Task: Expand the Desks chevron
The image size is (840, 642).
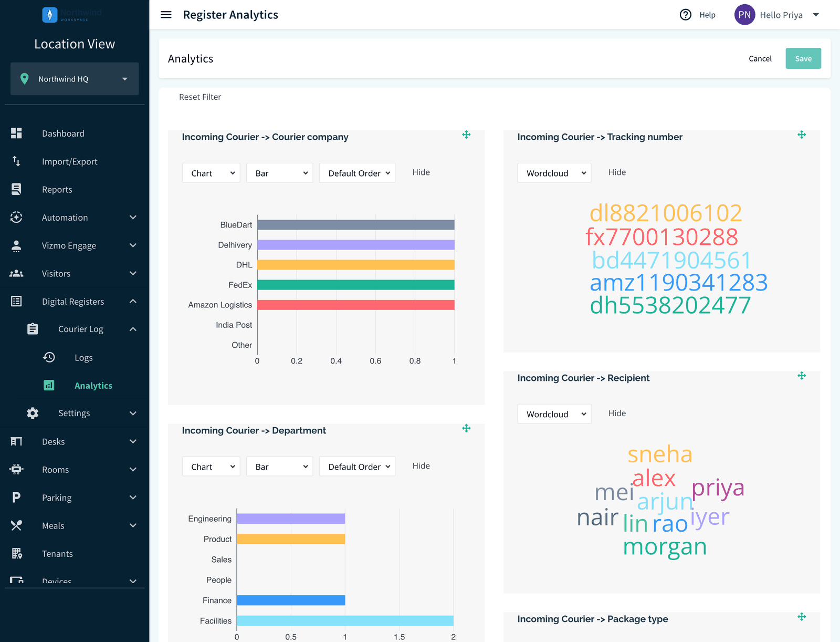Action: coord(133,441)
